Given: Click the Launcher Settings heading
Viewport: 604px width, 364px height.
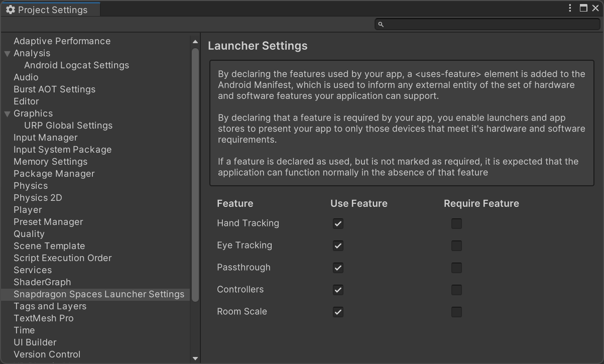Looking at the screenshot, I should click(258, 46).
